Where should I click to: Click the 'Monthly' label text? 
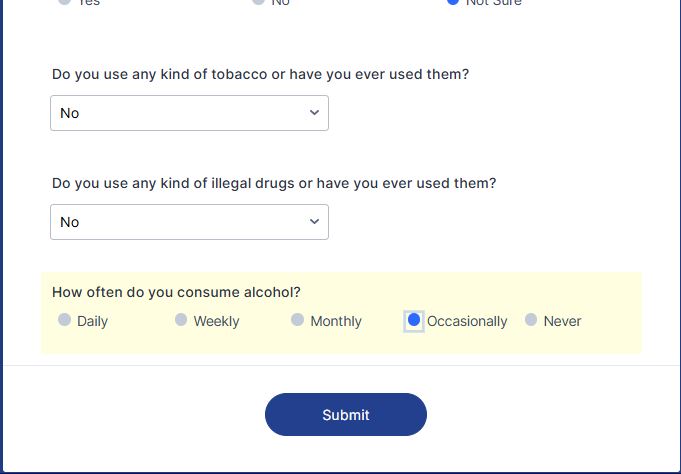pyautogui.click(x=336, y=321)
